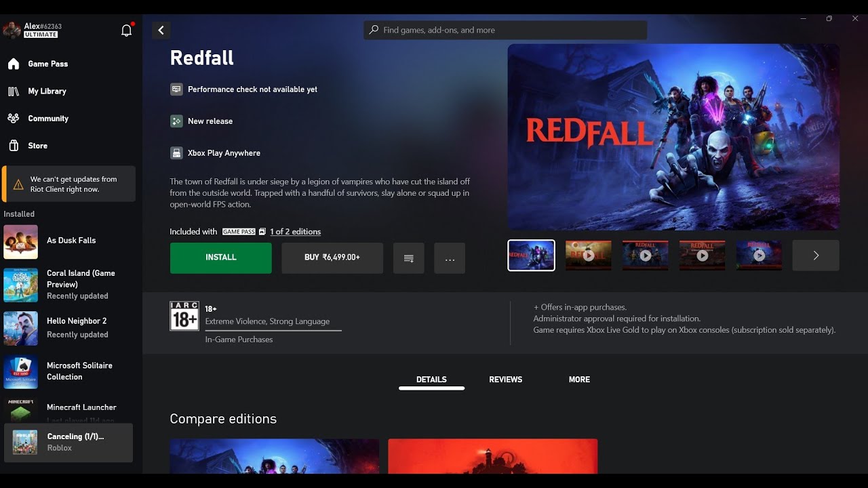Open the notifications bell
The image size is (868, 488).
tap(126, 30)
